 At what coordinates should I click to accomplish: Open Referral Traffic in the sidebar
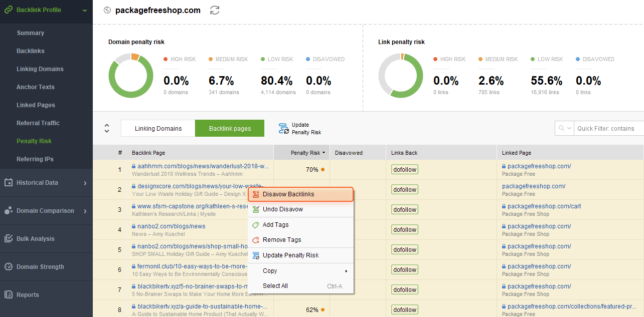(38, 123)
